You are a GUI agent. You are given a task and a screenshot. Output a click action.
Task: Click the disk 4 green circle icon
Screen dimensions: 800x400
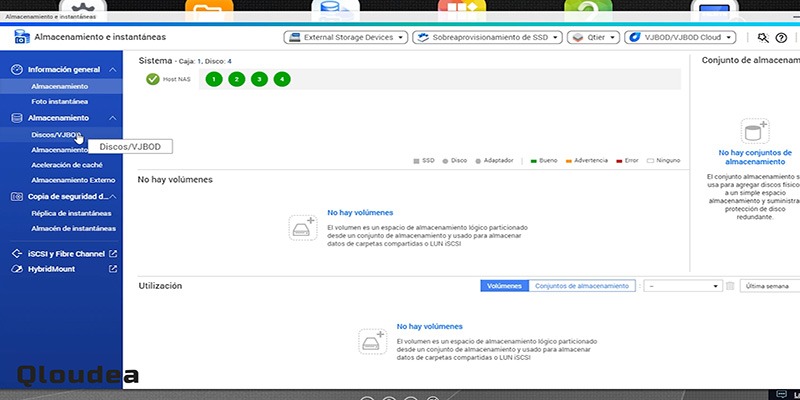coord(282,79)
